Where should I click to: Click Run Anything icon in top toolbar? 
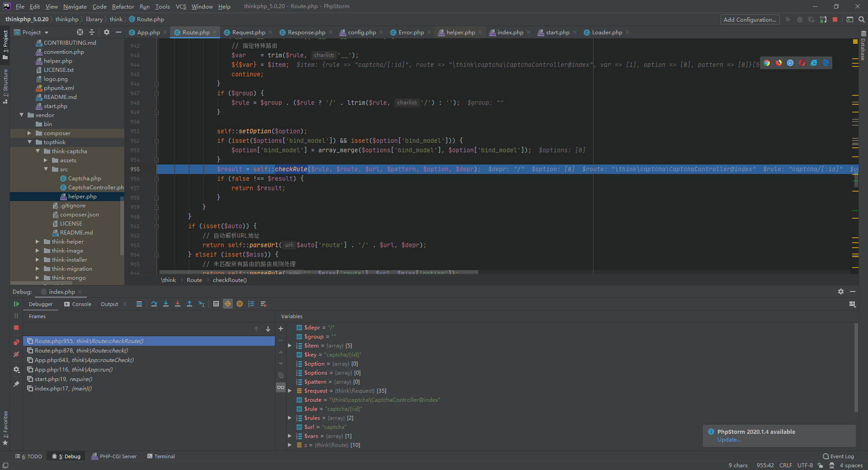pos(850,19)
